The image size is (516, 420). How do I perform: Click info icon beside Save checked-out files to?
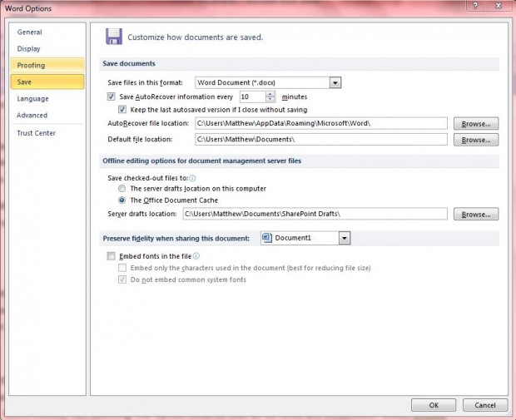(192, 177)
